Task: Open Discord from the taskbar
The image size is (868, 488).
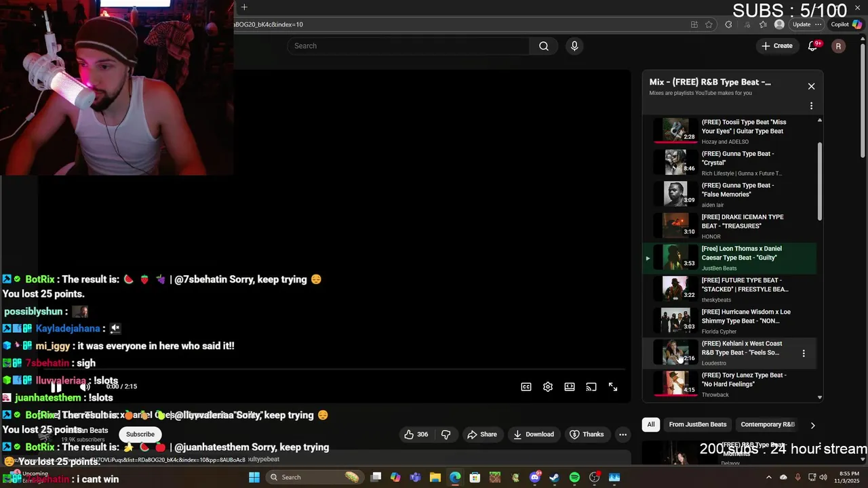Action: [x=535, y=477]
